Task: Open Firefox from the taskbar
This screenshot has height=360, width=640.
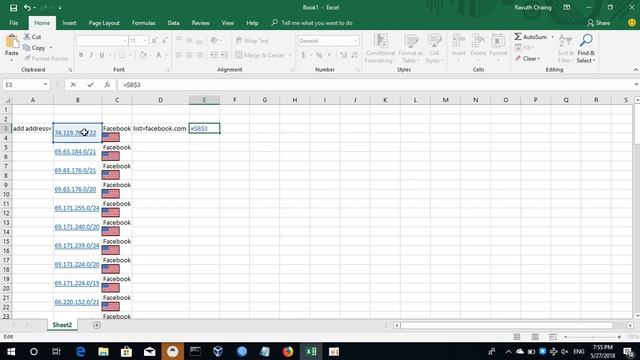Action: coord(288,351)
